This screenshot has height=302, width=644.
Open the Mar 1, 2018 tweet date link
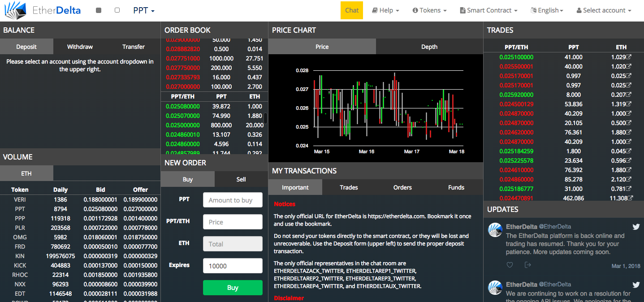(626, 266)
